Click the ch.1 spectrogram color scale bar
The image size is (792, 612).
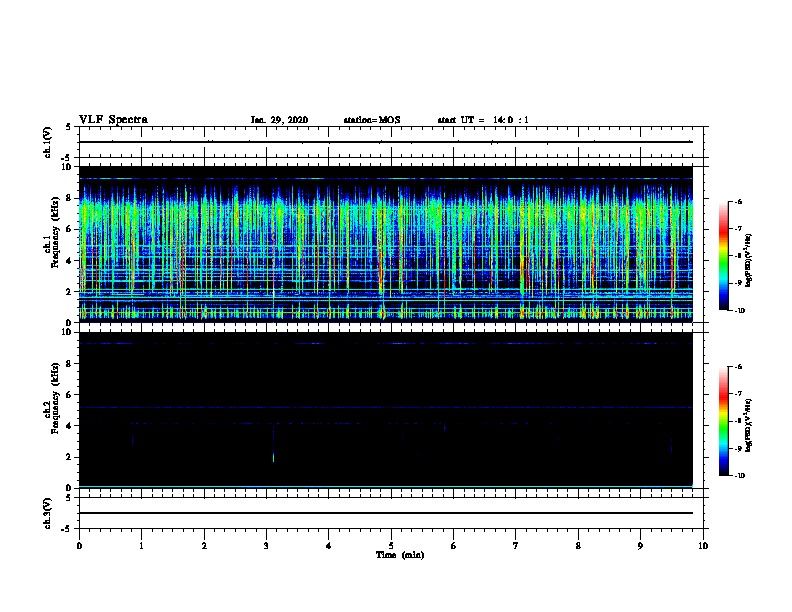pyautogui.click(x=724, y=256)
